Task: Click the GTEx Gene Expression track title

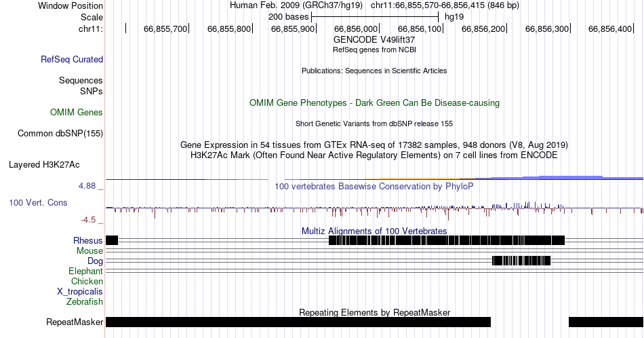Action: coord(374,145)
